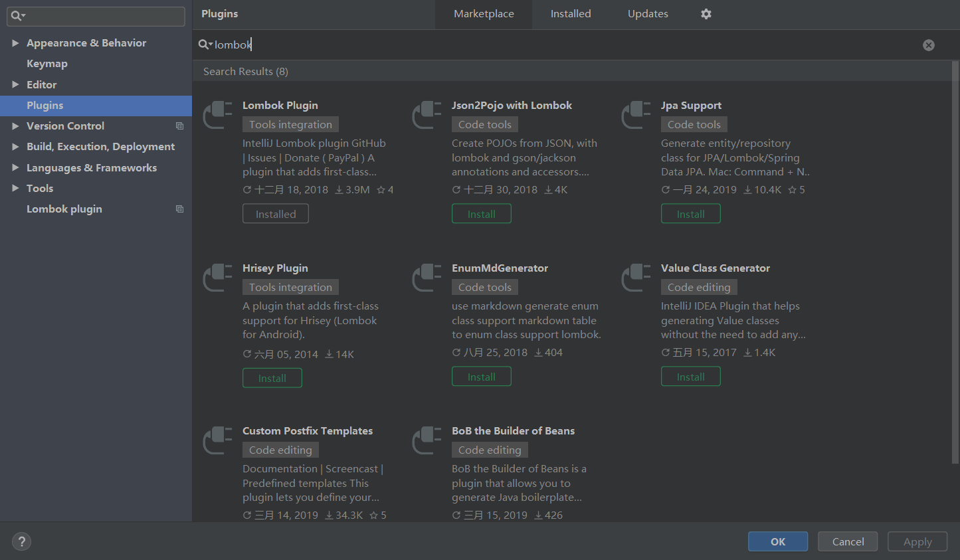Click the star rating of Jpa Support
960x560 pixels.
(x=797, y=190)
